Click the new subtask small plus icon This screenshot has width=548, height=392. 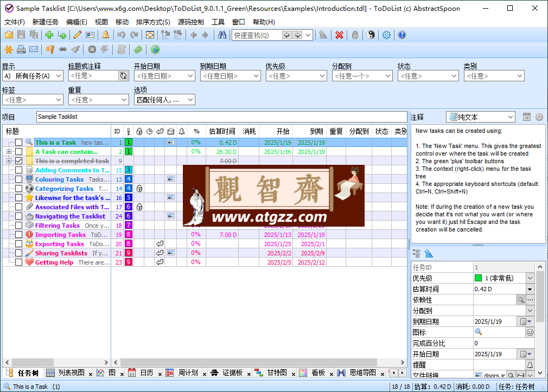coord(62,35)
